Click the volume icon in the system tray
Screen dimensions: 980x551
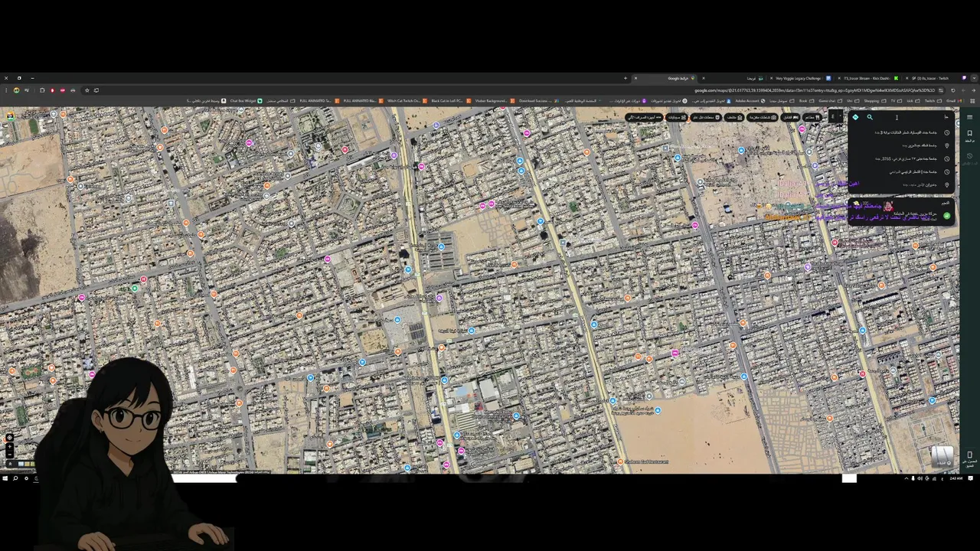tap(920, 478)
